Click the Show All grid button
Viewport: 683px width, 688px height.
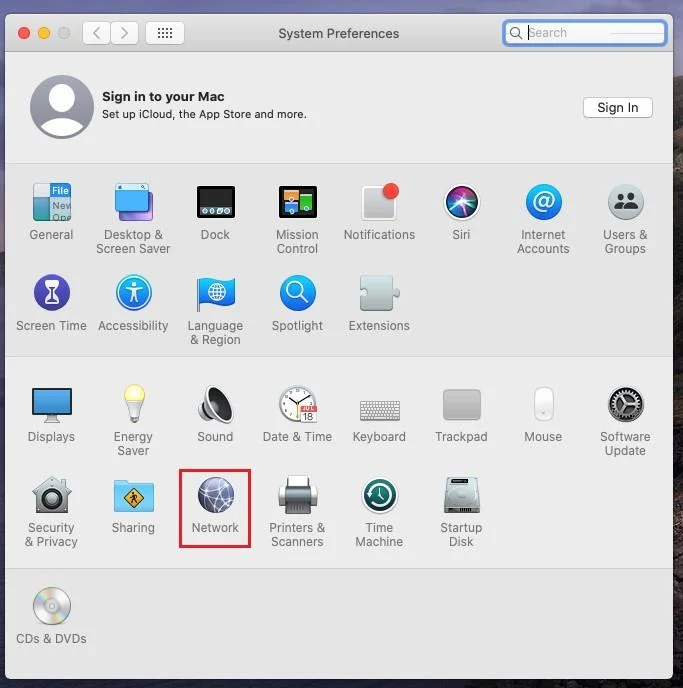[165, 33]
